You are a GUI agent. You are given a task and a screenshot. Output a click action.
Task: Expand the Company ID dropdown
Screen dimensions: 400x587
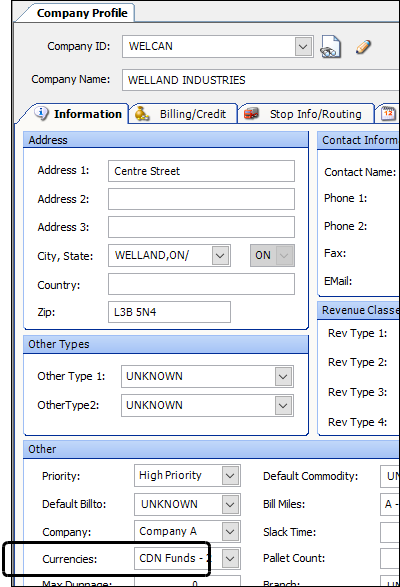pos(303,47)
